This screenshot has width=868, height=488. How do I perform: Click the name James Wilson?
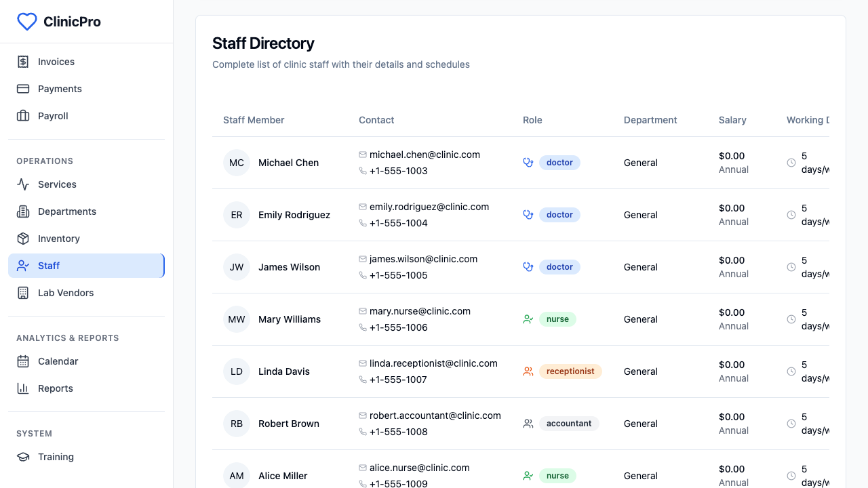click(x=289, y=267)
